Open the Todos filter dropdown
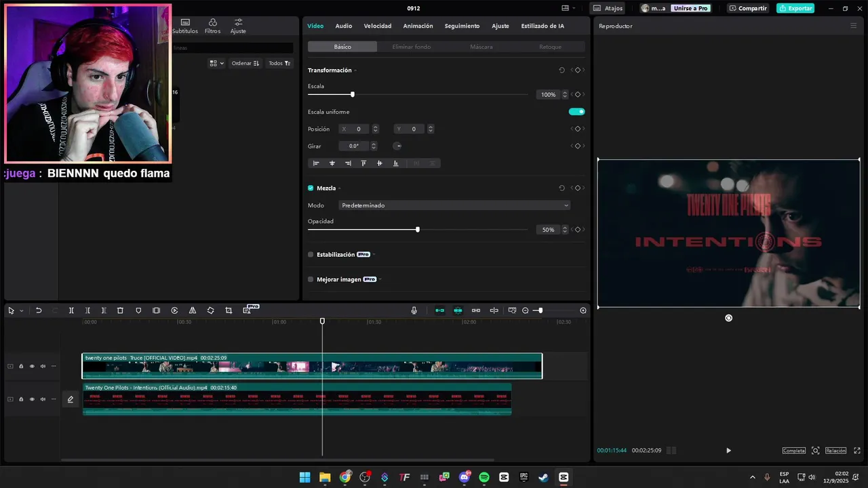 [279, 63]
